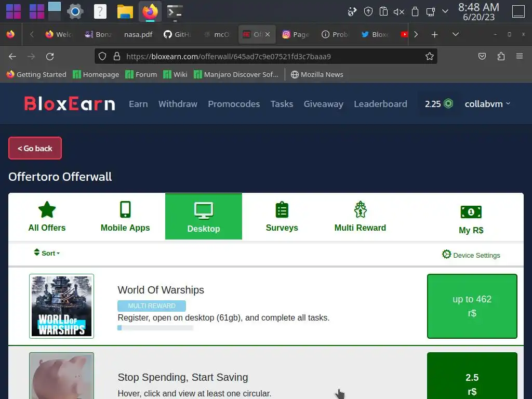Switch to the Mobile Apps tab

[125, 217]
